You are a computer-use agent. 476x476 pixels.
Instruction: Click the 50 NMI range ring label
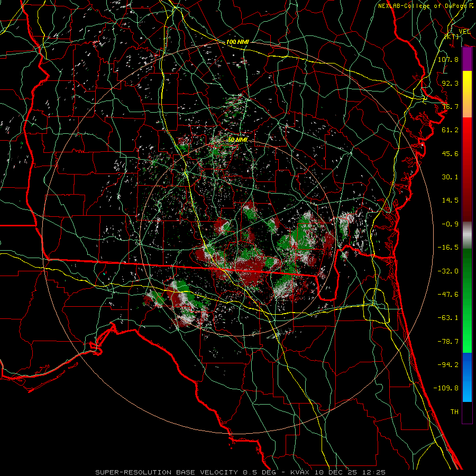pyautogui.click(x=237, y=140)
